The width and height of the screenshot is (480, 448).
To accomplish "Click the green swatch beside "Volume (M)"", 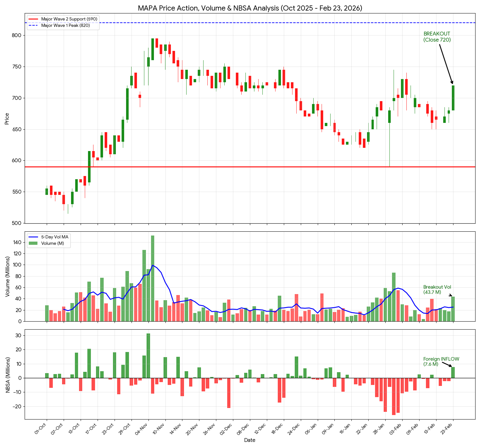I will click(34, 244).
